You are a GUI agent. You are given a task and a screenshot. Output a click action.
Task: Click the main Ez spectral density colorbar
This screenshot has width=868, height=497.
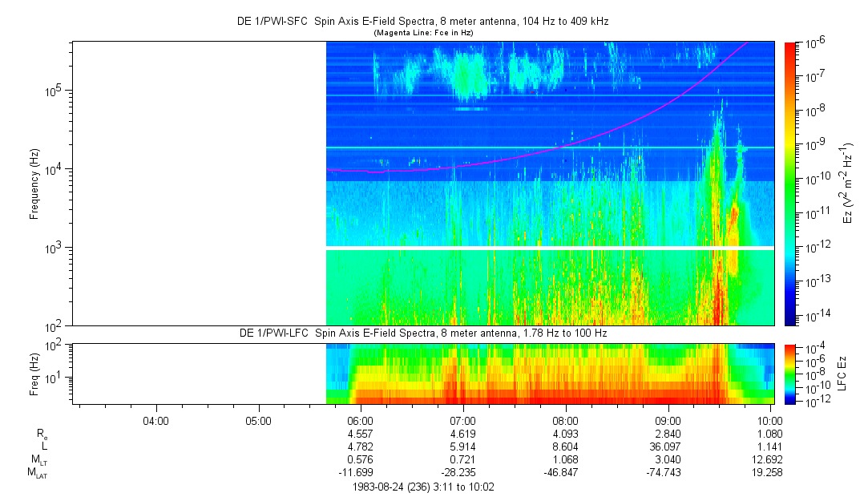(791, 183)
